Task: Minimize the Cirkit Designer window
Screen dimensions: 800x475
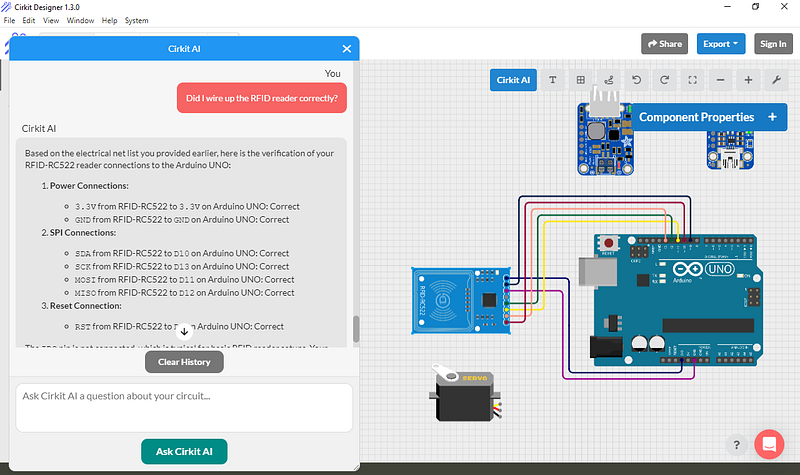Action: [x=728, y=7]
